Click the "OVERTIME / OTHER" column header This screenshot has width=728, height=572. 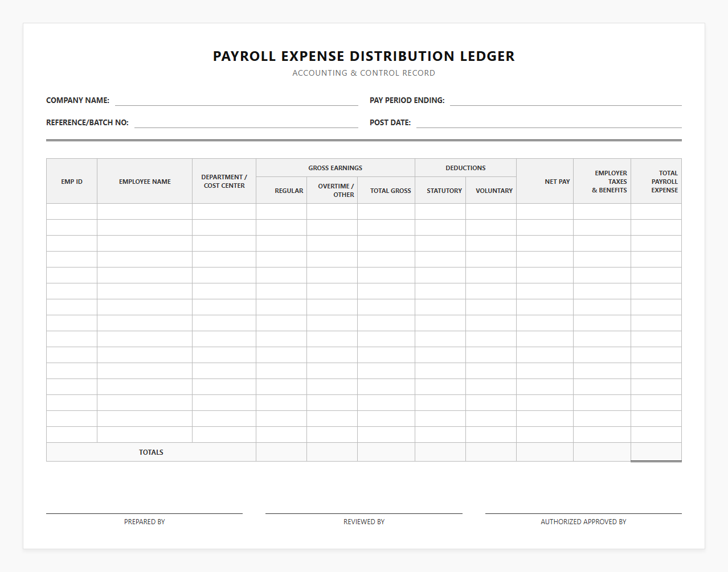[332, 191]
